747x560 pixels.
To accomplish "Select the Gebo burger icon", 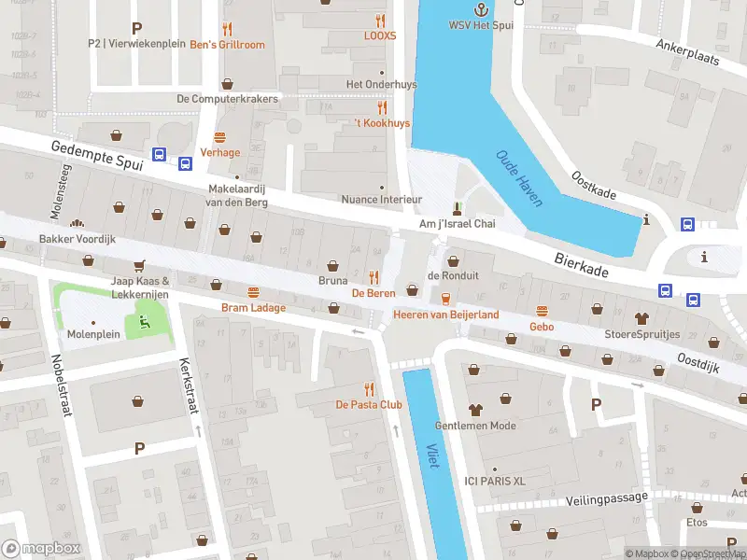I will coord(542,312).
